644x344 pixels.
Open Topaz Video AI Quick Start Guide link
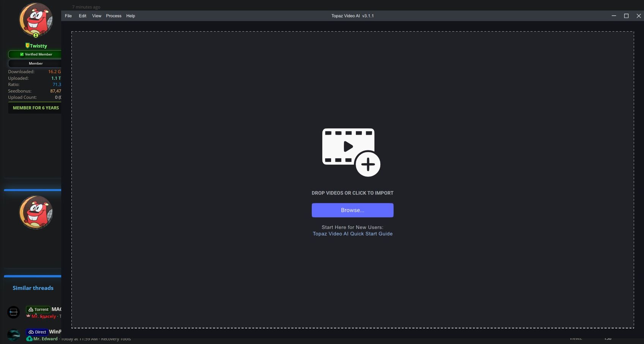[352, 234]
